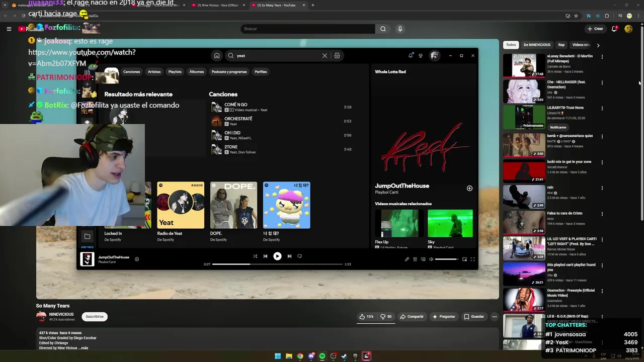This screenshot has height=362, width=644.
Task: Dislike the So Many Tears video
Action: click(x=386, y=317)
